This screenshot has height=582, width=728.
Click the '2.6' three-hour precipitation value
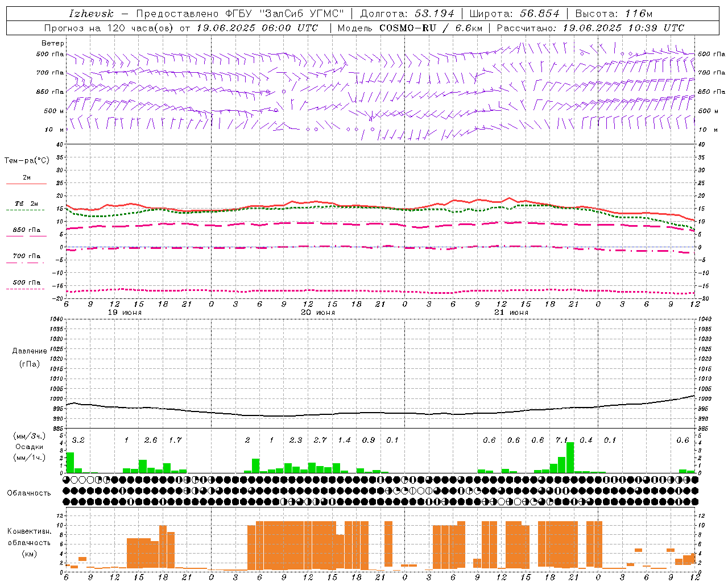click(x=151, y=440)
